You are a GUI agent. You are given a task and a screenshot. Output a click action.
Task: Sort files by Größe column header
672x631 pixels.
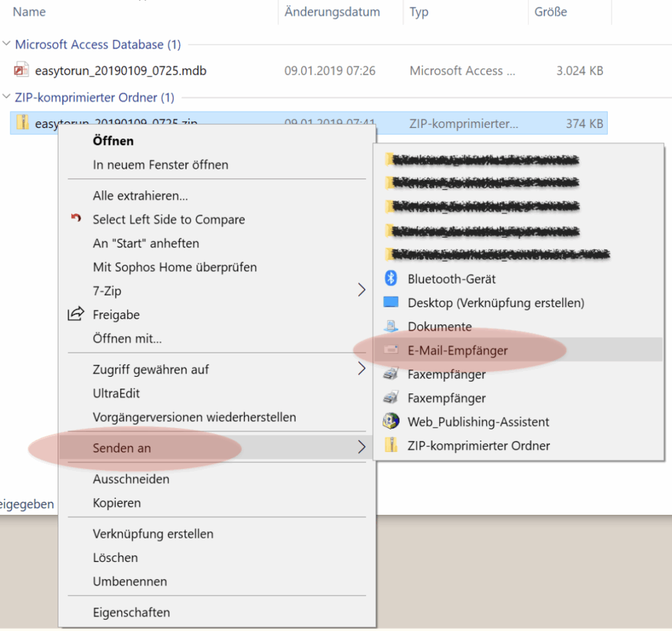(551, 12)
